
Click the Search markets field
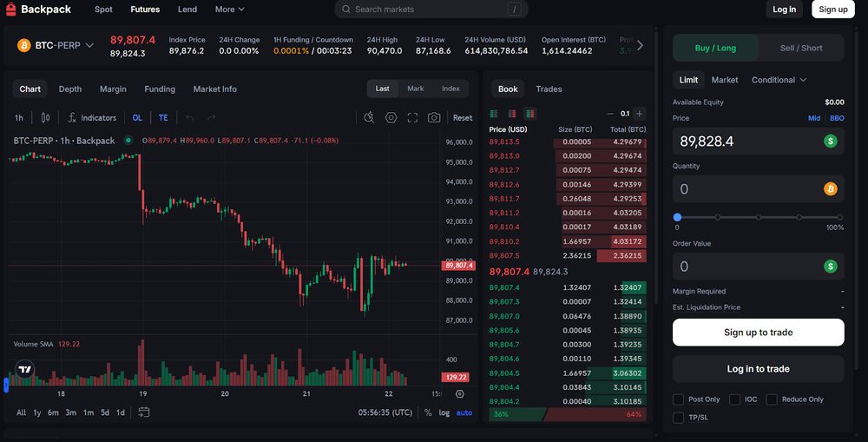431,10
